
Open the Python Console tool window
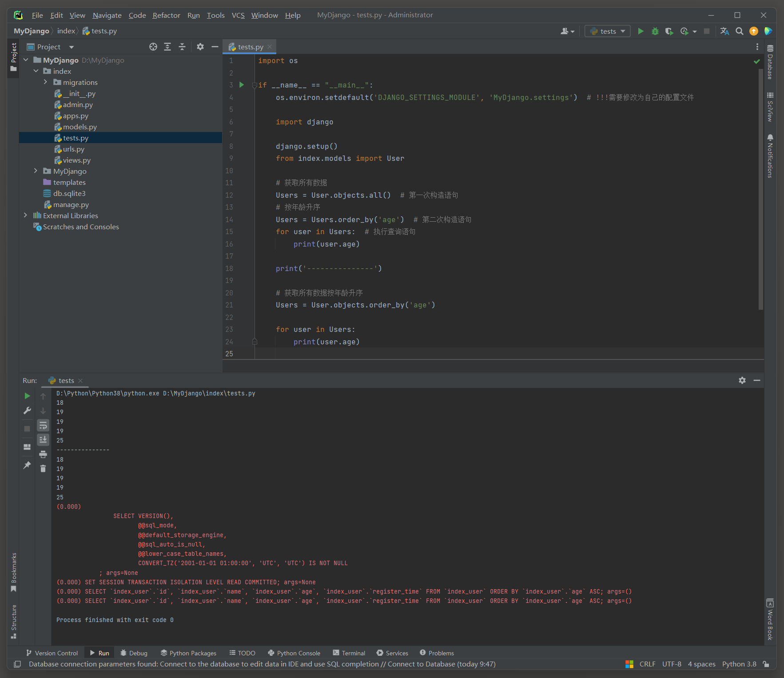pyautogui.click(x=294, y=653)
